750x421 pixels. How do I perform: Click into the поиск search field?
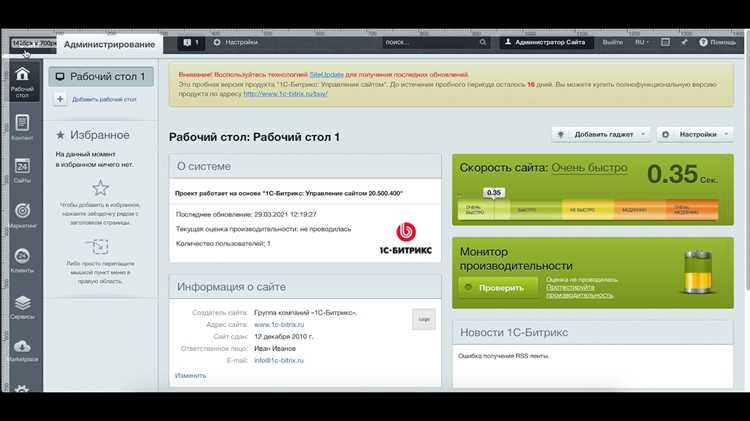[x=430, y=43]
